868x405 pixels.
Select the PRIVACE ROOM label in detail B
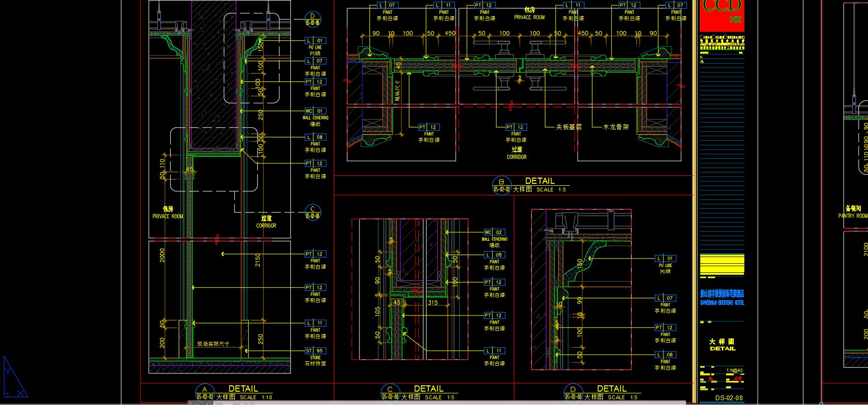pyautogui.click(x=530, y=17)
